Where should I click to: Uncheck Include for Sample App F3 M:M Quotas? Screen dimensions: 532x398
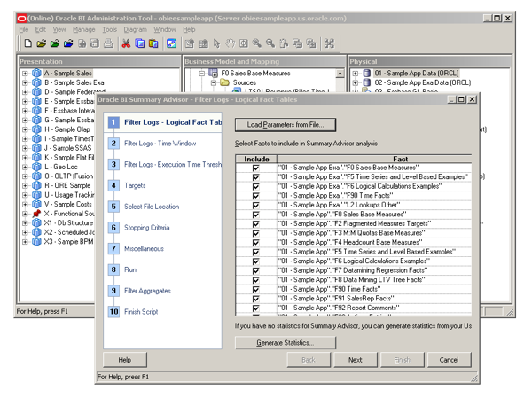point(256,233)
